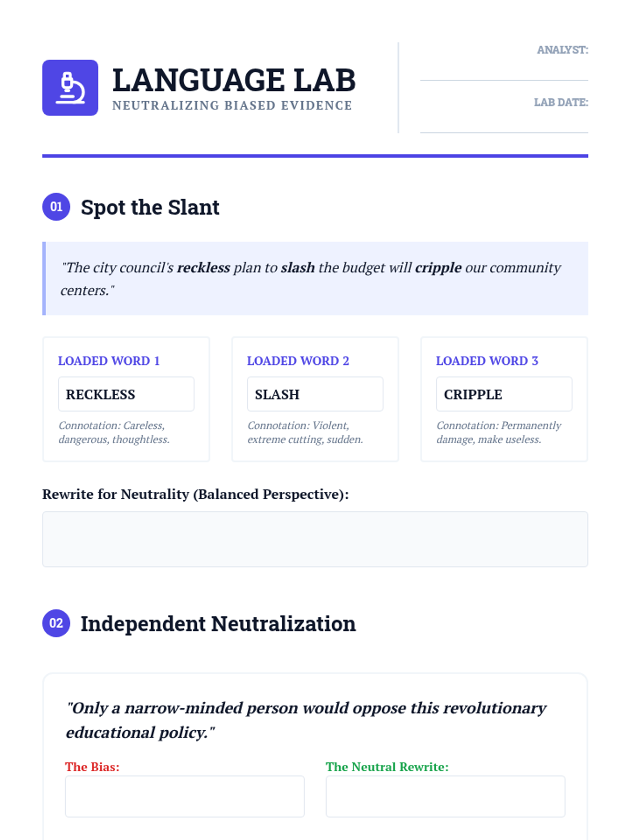Click the Independent Neutralization heading
The image size is (630, 840).
tap(218, 624)
